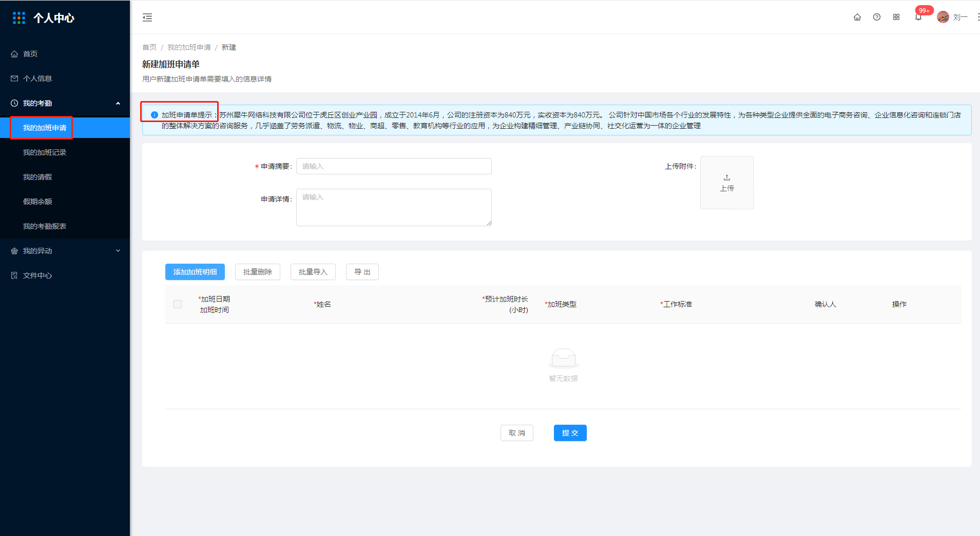Click the 个人信息 mail icon in the sidebar
Viewport: 980px width, 536px height.
click(14, 78)
